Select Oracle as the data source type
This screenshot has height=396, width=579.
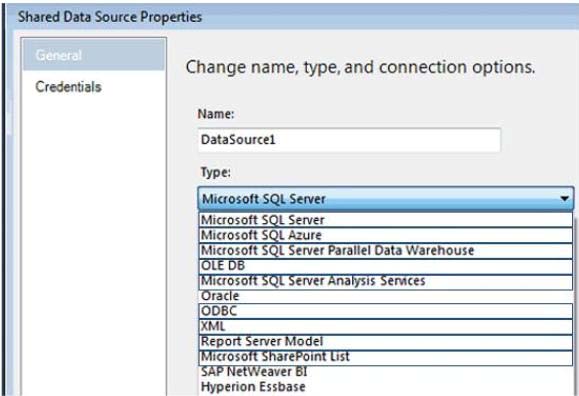point(386,296)
